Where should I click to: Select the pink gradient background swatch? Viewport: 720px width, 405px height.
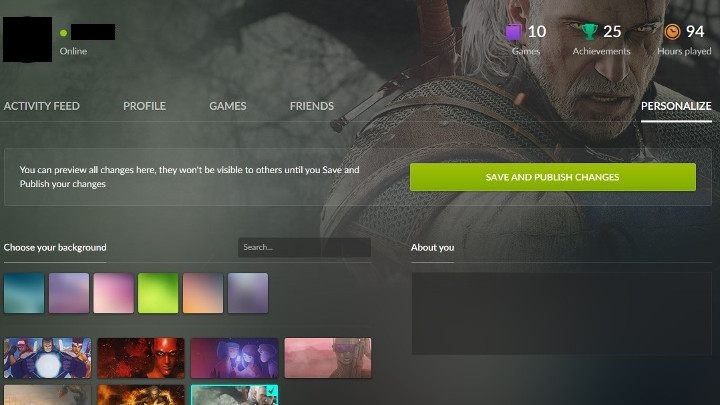pos(113,293)
